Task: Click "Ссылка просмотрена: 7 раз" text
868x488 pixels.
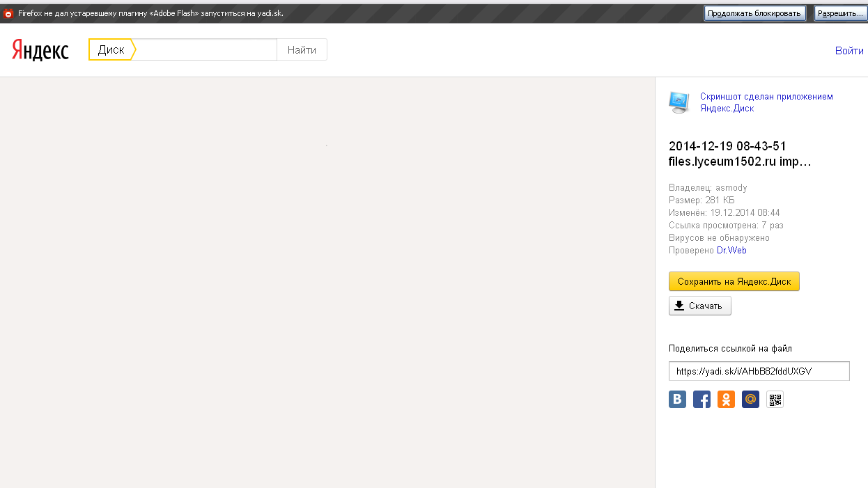Action: (726, 226)
